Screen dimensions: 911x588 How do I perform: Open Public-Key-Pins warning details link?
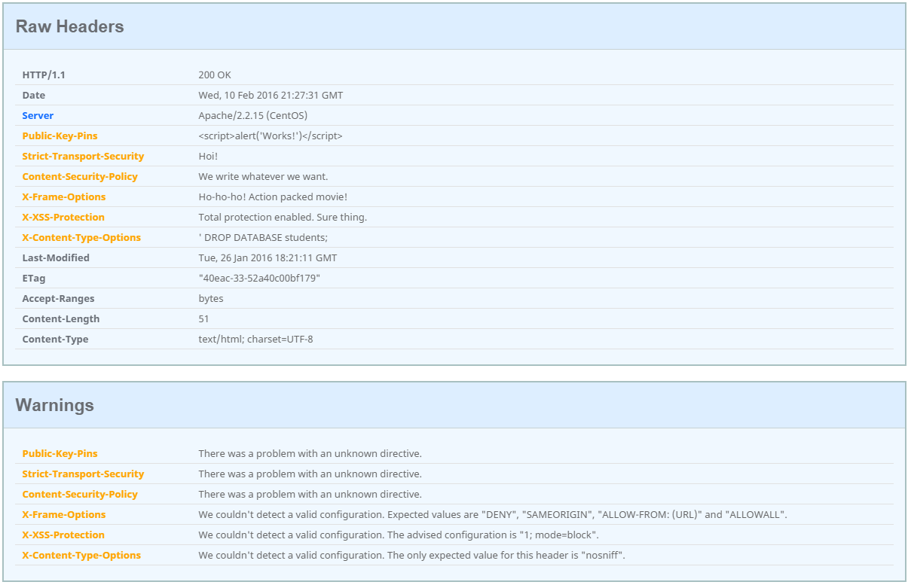tap(60, 453)
